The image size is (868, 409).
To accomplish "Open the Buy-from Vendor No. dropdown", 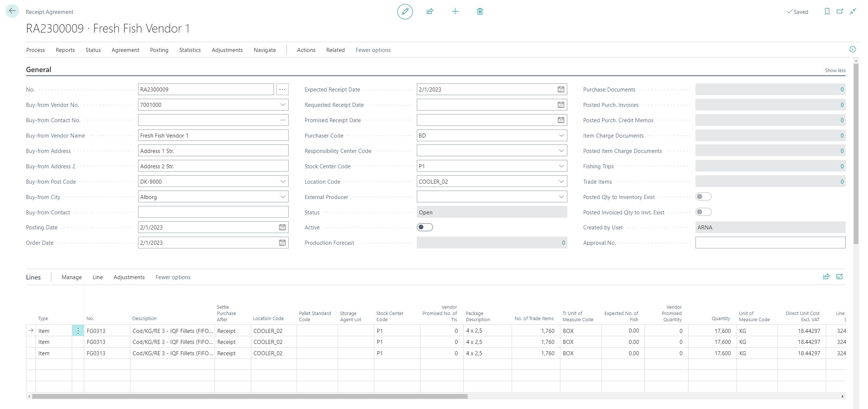I will tap(283, 105).
